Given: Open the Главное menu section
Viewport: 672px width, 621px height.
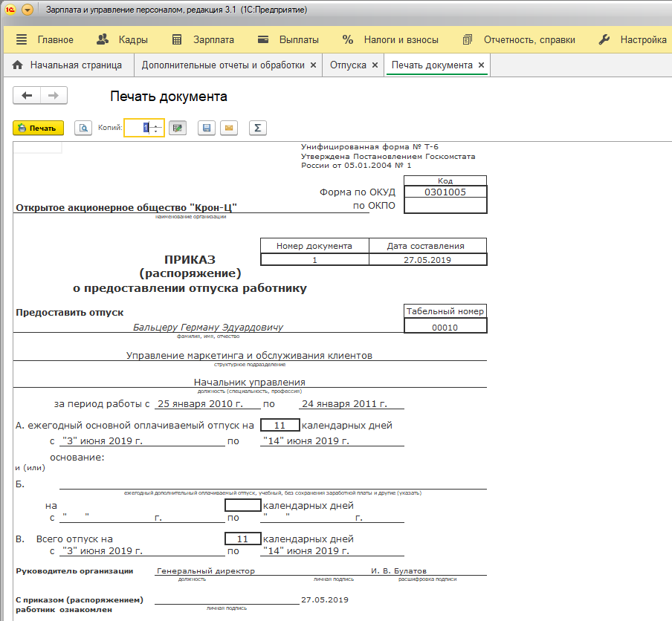Looking at the screenshot, I should [x=45, y=39].
